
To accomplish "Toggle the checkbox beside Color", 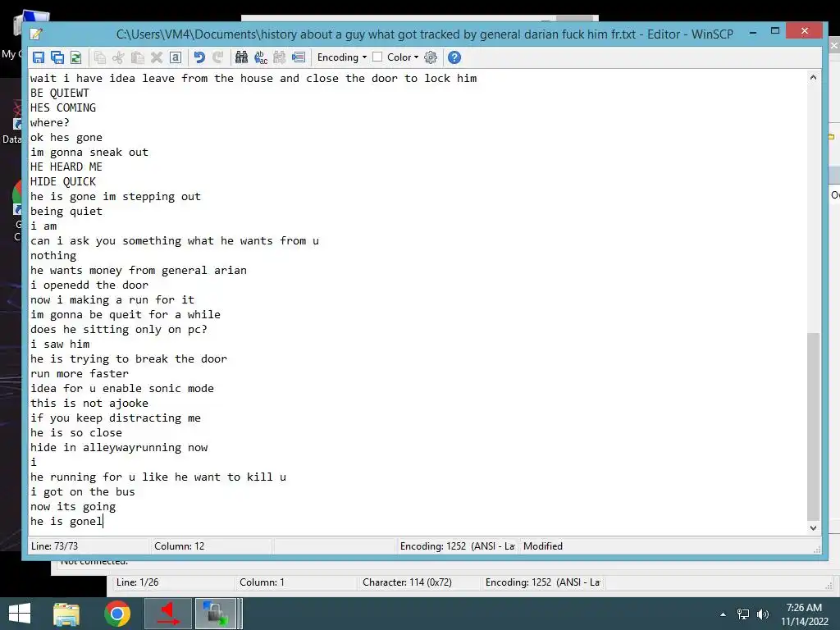I will (377, 57).
